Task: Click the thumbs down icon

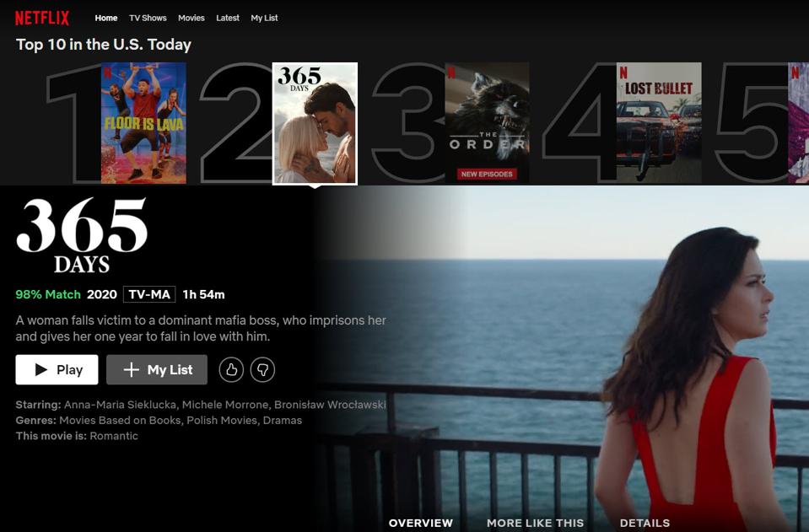Action: pyautogui.click(x=262, y=369)
